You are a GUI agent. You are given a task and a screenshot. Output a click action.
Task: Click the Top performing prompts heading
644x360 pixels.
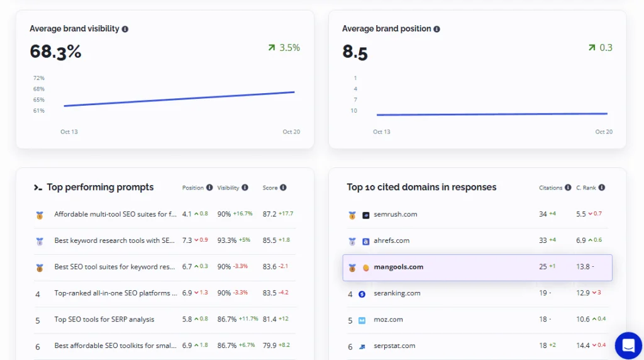(x=100, y=187)
